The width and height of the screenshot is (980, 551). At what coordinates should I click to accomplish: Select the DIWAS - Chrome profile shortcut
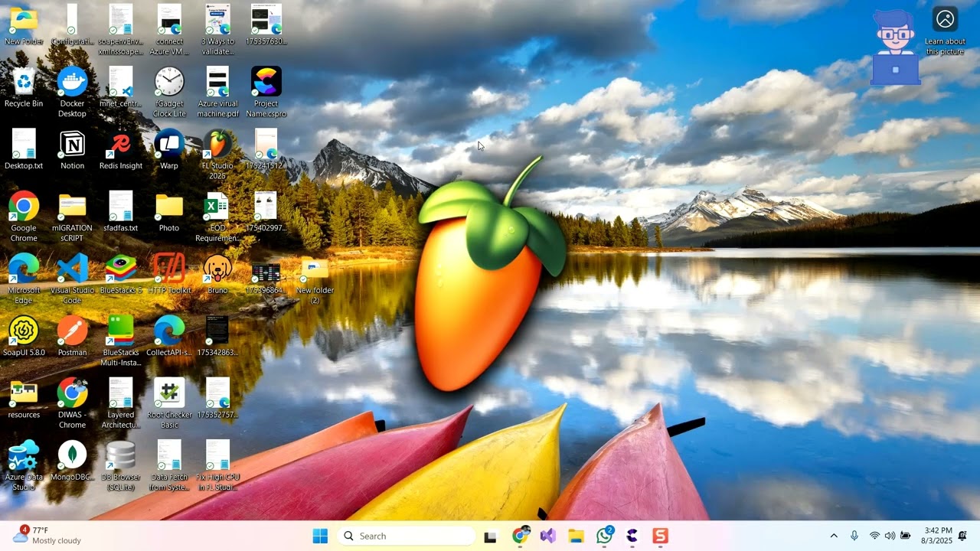point(72,393)
